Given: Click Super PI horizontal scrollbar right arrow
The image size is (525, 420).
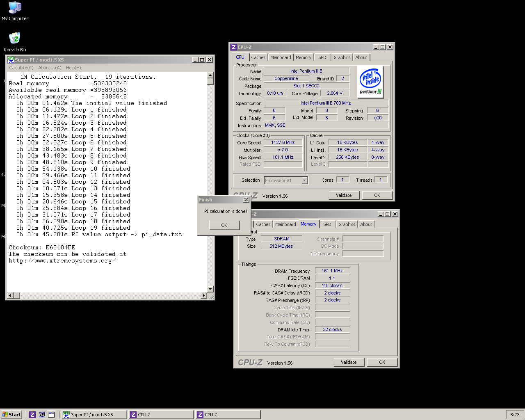Looking at the screenshot, I should point(204,295).
